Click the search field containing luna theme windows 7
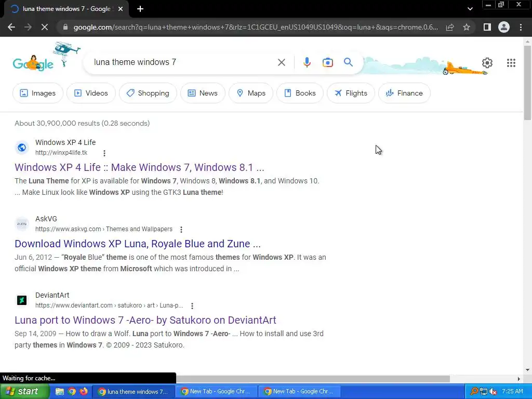 pyautogui.click(x=183, y=62)
